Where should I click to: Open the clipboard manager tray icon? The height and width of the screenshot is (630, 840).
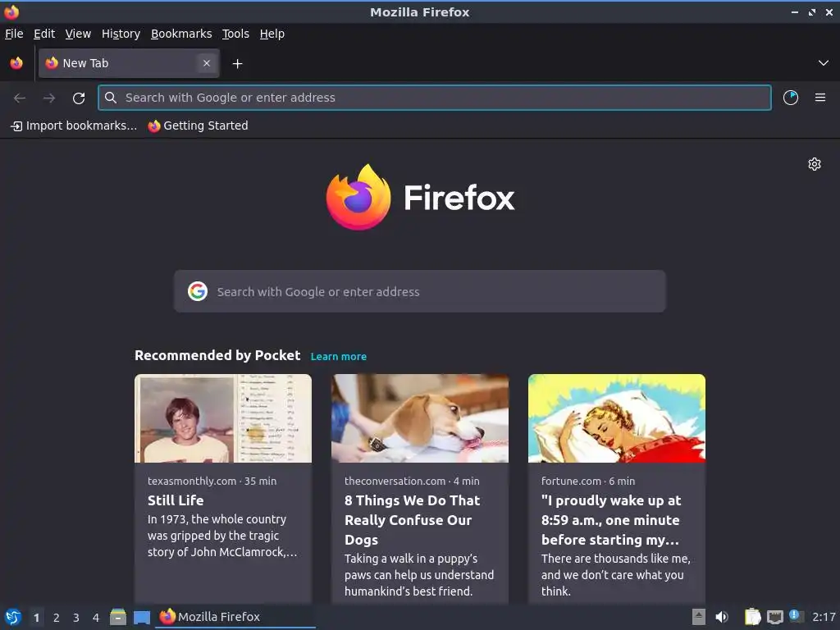point(752,617)
